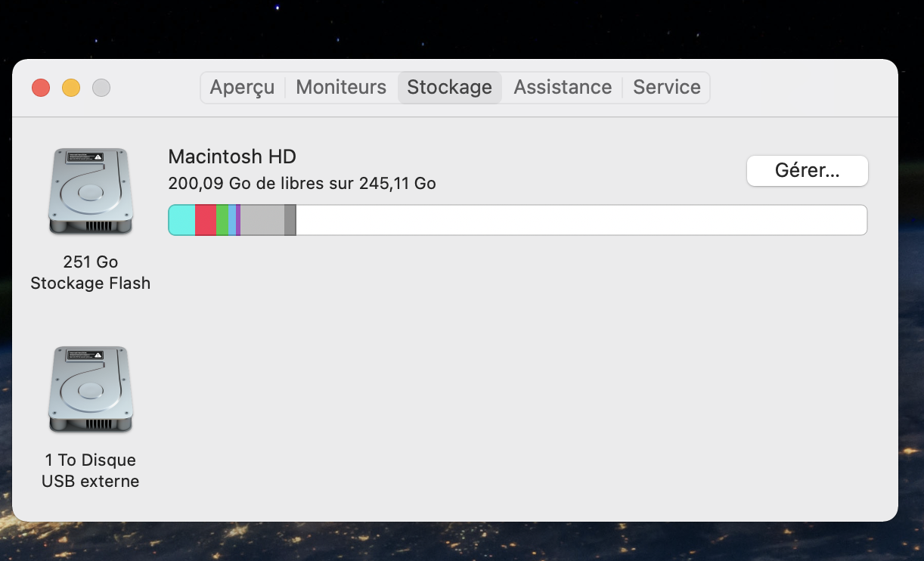Image resolution: width=924 pixels, height=561 pixels.
Task: Click the white free-space area of the storage bar
Action: tap(580, 220)
